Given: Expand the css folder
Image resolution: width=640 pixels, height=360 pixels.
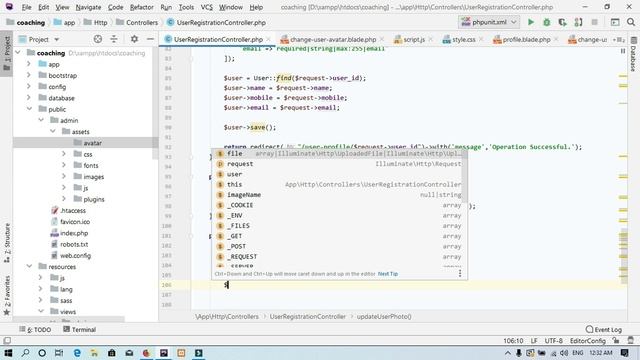Looking at the screenshot, I should point(64,154).
